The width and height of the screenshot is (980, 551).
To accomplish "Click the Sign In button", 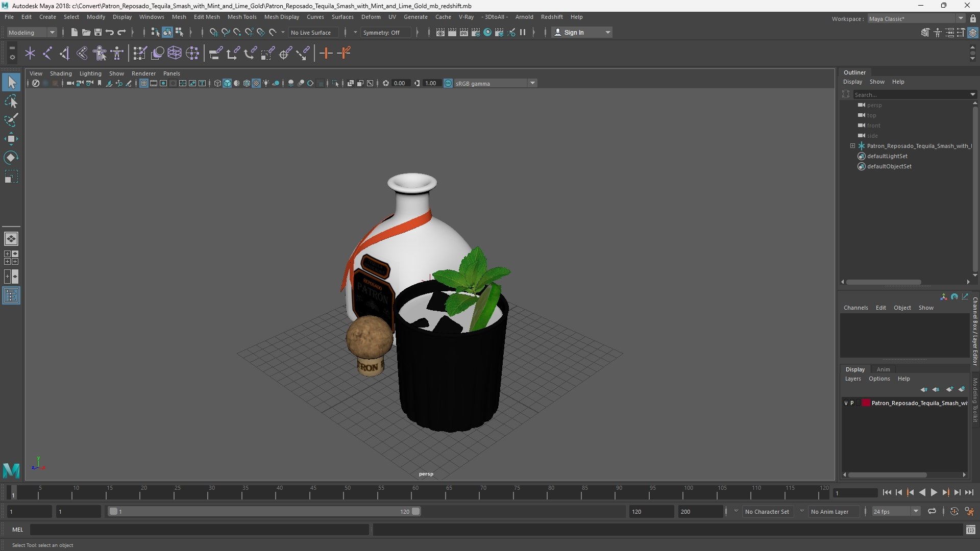I will point(582,32).
